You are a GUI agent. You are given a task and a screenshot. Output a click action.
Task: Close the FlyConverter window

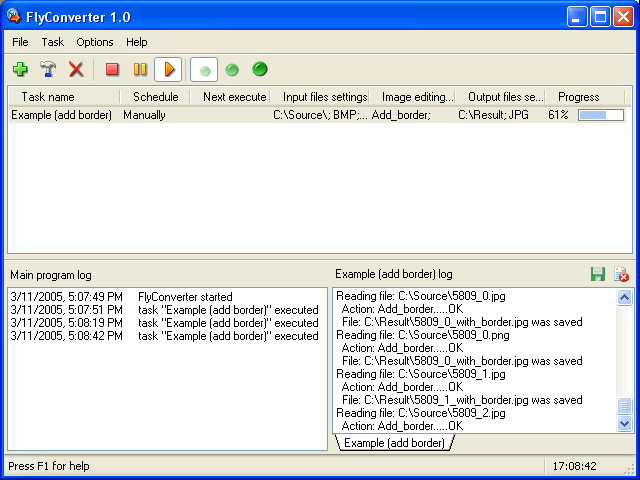tap(624, 17)
